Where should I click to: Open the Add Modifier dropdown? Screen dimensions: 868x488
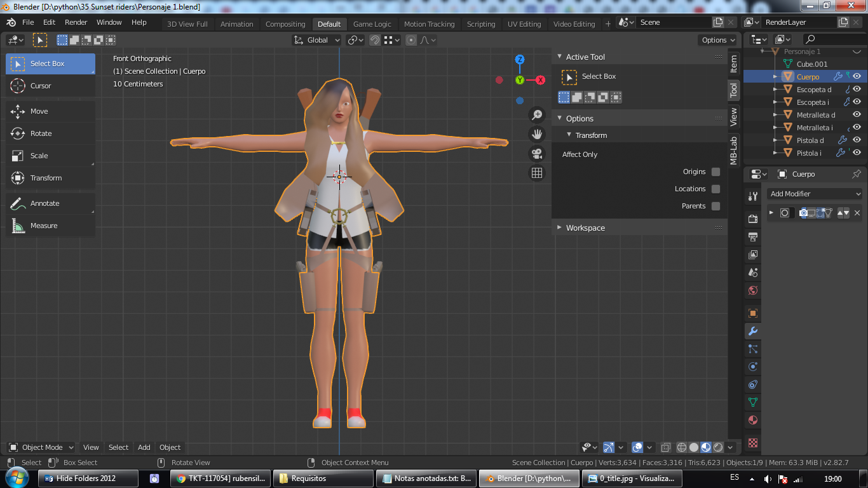(815, 194)
